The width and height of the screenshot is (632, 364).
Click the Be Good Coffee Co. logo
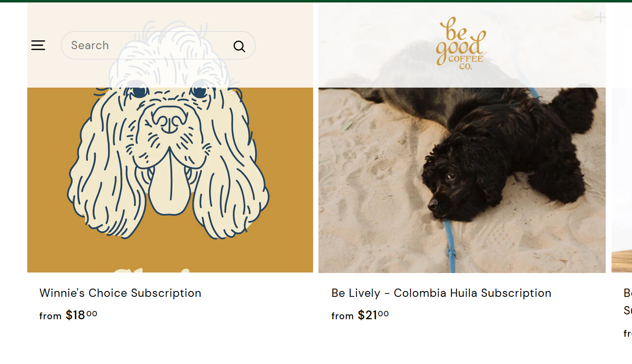click(461, 44)
